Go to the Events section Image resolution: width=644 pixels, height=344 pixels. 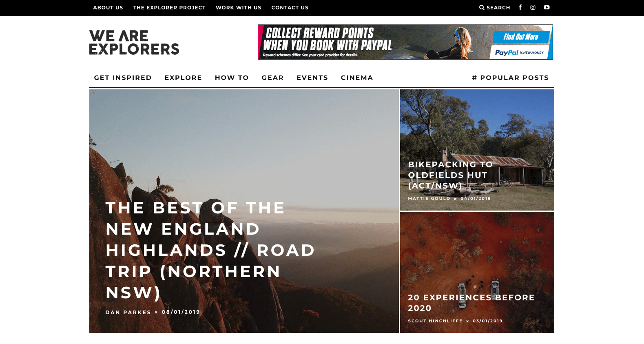[312, 78]
